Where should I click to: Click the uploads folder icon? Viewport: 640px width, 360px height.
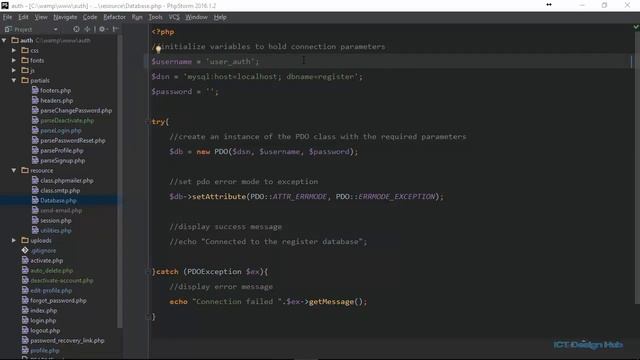click(x=25, y=240)
